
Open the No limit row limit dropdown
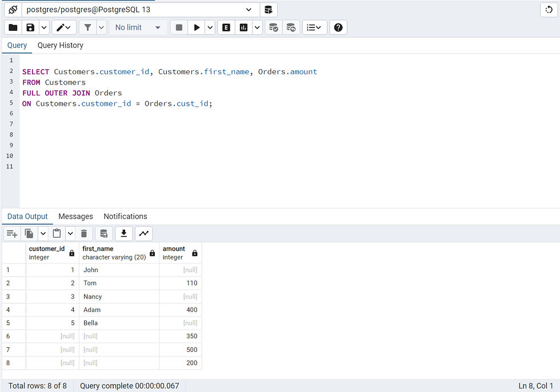[138, 27]
